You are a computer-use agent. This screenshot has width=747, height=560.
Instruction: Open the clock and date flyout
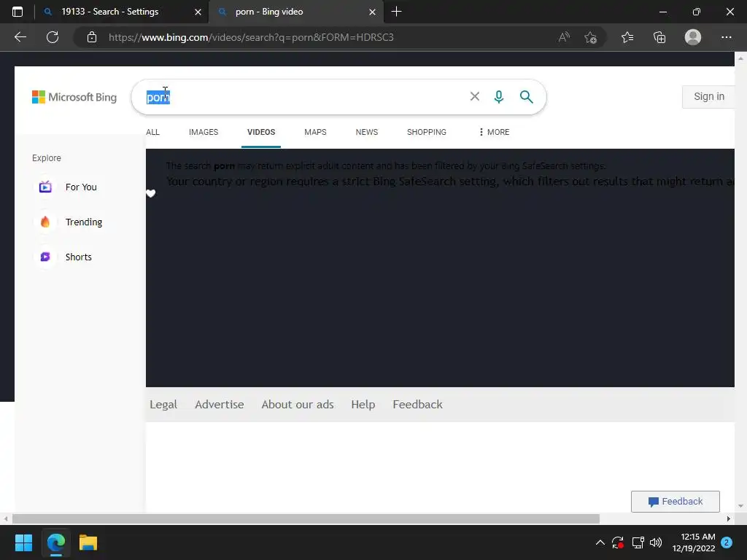coord(694,542)
